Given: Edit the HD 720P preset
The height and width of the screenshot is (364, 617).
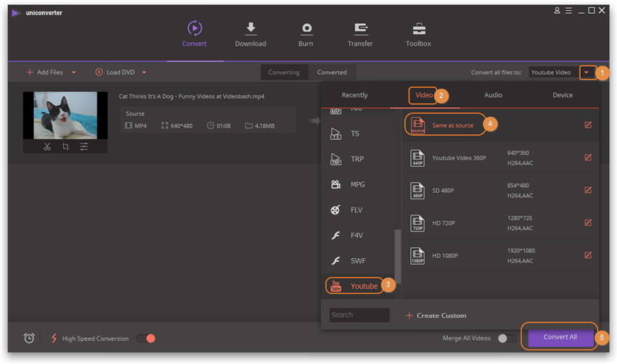Looking at the screenshot, I should pos(588,223).
